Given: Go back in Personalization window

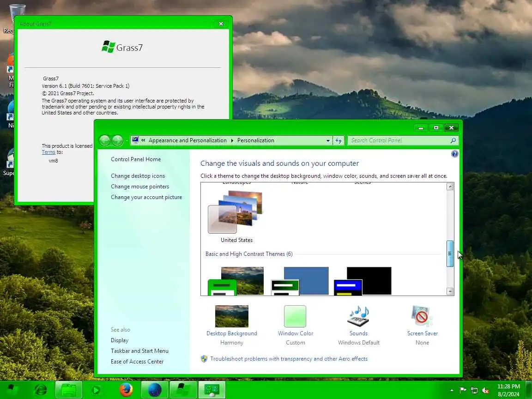Looking at the screenshot, I should point(104,140).
